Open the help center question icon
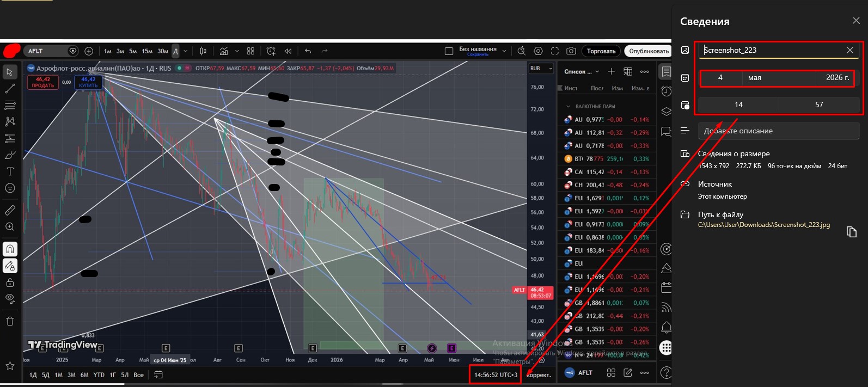 point(666,373)
